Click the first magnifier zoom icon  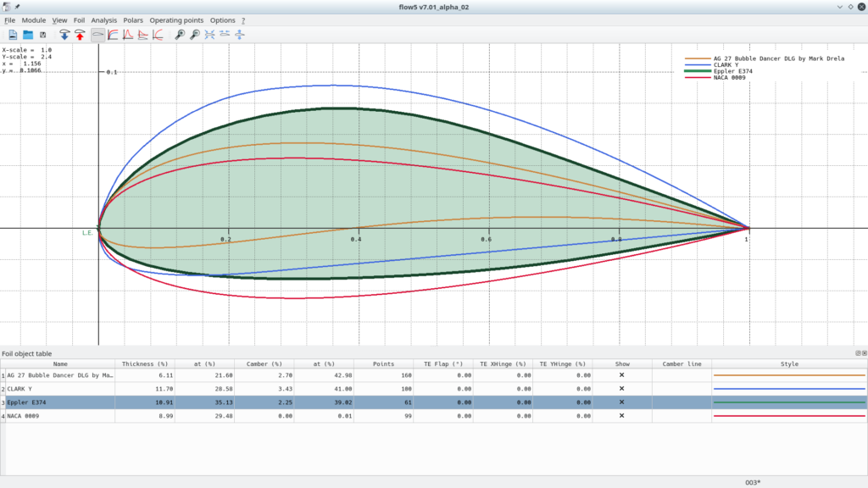tap(180, 35)
